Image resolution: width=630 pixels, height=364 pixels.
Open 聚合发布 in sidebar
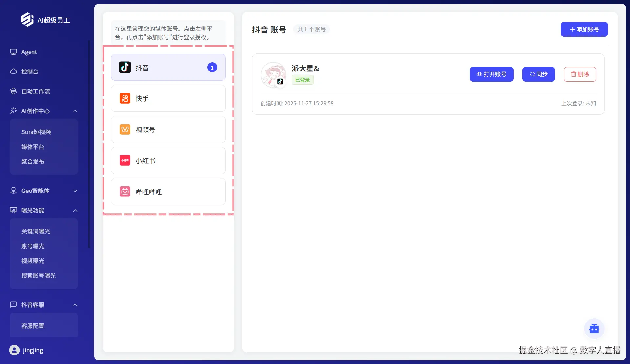point(32,161)
